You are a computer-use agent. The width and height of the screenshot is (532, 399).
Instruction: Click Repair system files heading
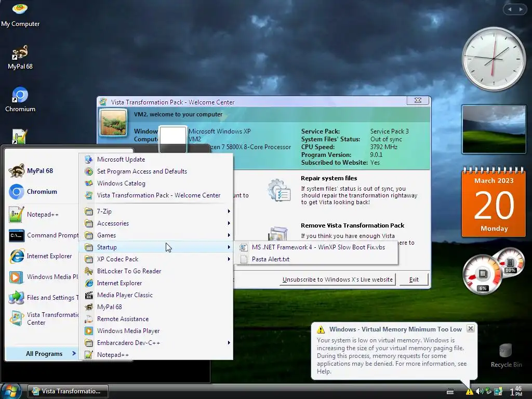click(x=329, y=178)
